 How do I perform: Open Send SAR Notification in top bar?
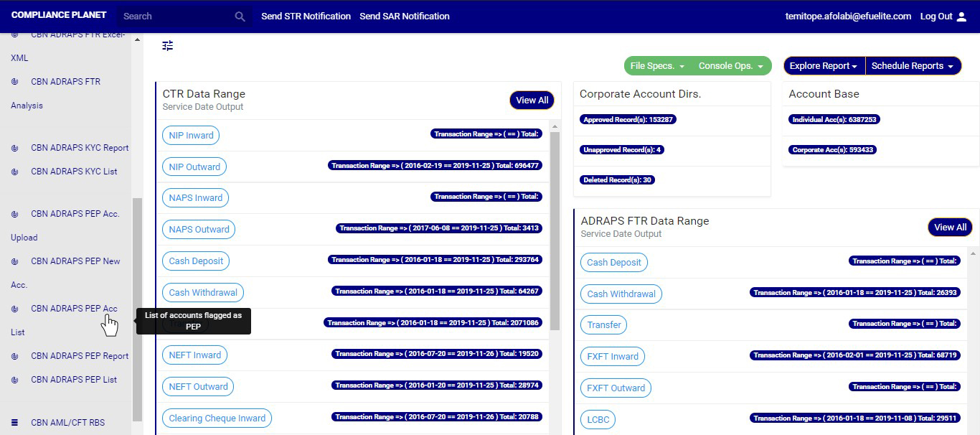(405, 17)
